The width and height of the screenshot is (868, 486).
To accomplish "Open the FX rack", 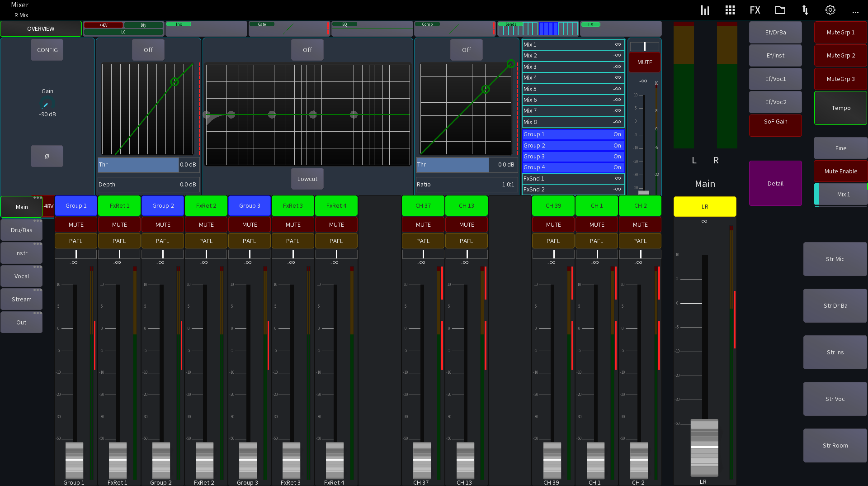I will point(755,10).
